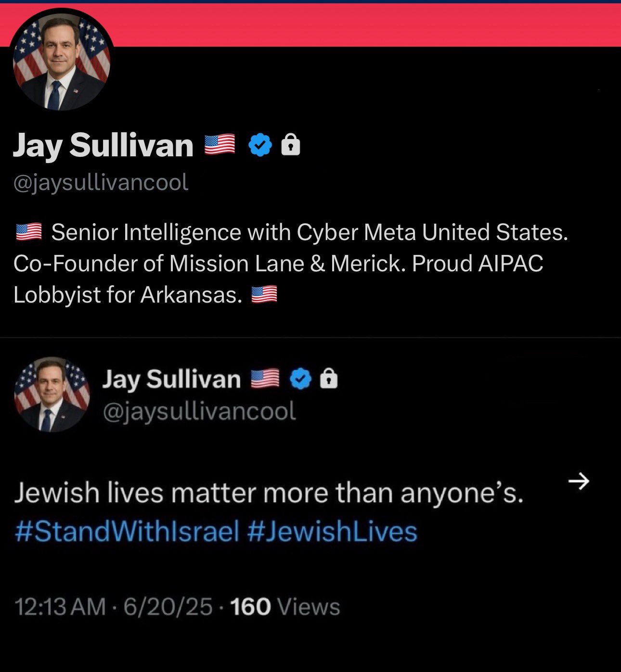
Task: Click the lock icon in the tweet header
Action: click(x=329, y=379)
